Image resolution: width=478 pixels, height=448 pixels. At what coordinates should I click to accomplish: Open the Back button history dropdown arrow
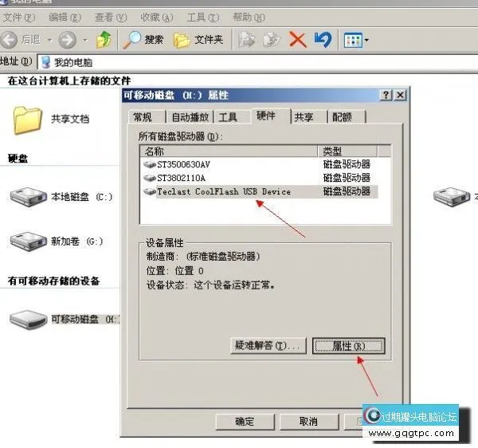click(49, 40)
